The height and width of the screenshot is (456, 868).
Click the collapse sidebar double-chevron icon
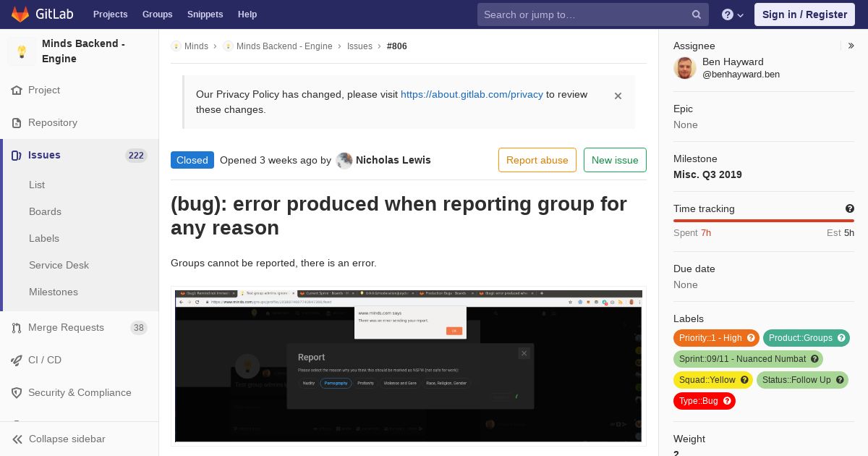pyautogui.click(x=17, y=439)
